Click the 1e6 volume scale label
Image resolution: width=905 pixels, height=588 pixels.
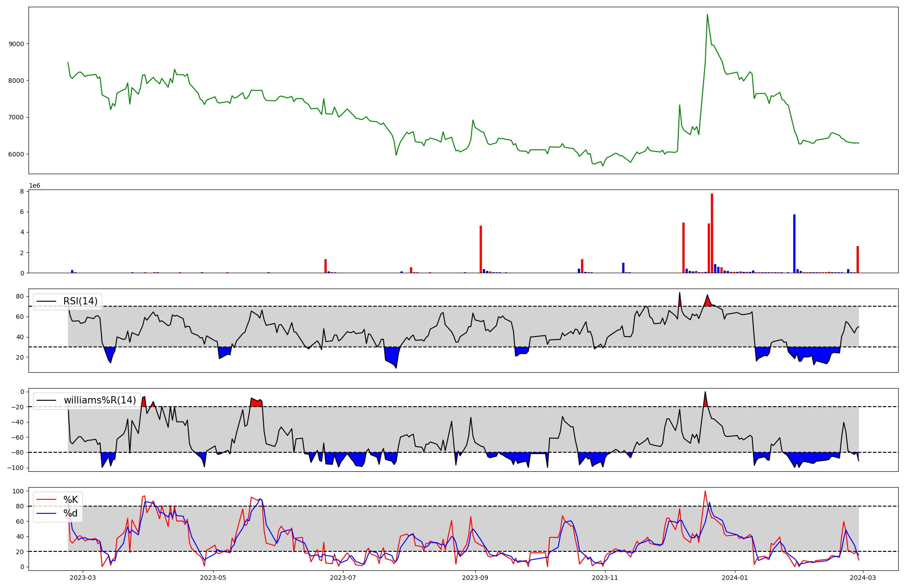(x=34, y=185)
